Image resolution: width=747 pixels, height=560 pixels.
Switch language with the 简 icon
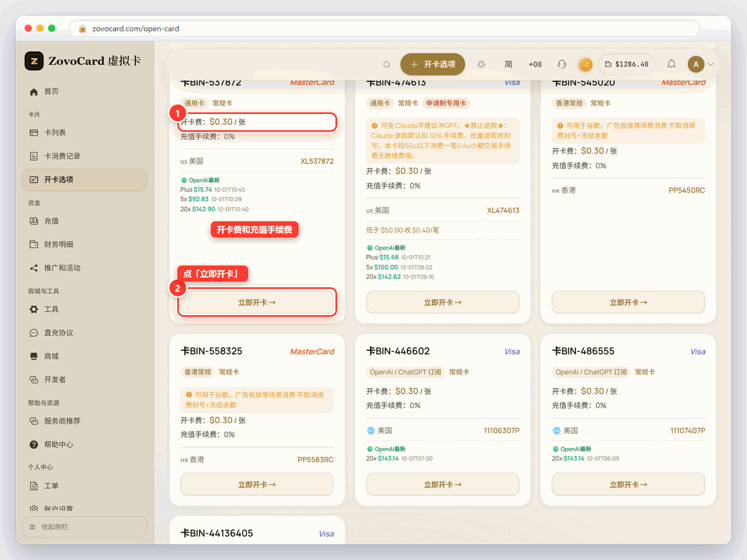click(509, 64)
